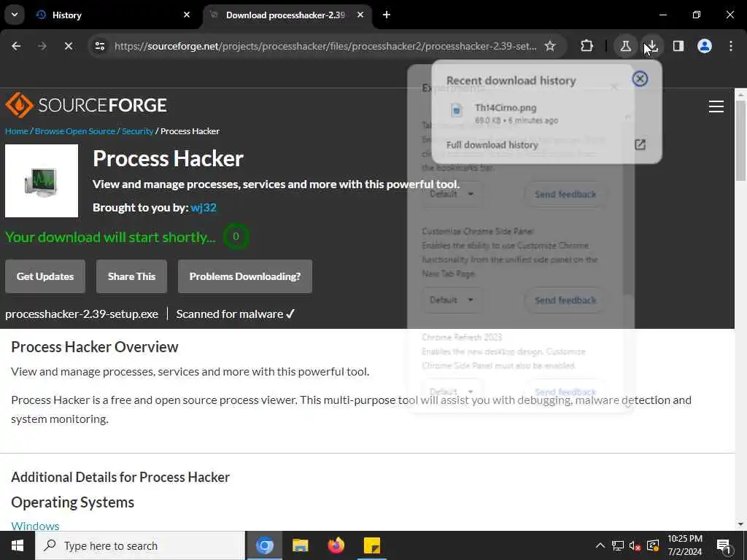Open the network tray icon
Screen dimensions: 747x560
coord(617,545)
